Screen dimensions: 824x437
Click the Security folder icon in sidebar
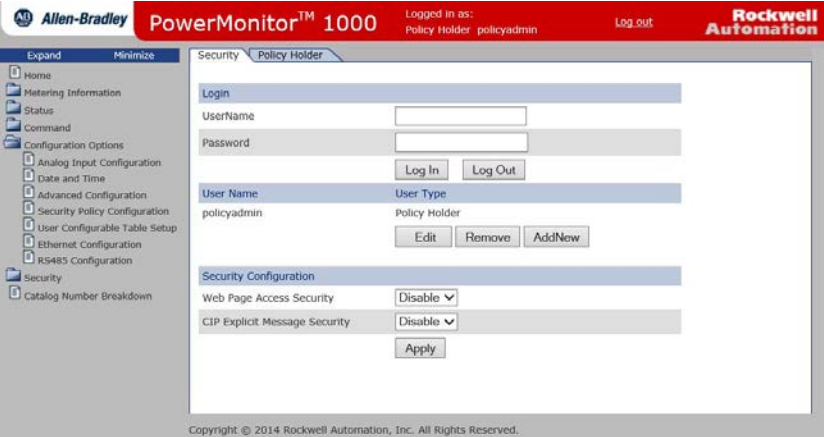[x=14, y=277]
